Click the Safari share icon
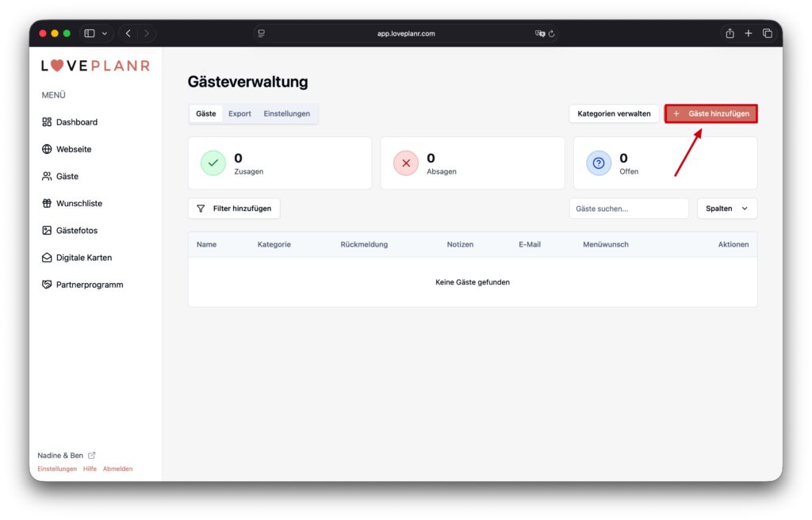This screenshot has height=520, width=812. click(x=730, y=33)
